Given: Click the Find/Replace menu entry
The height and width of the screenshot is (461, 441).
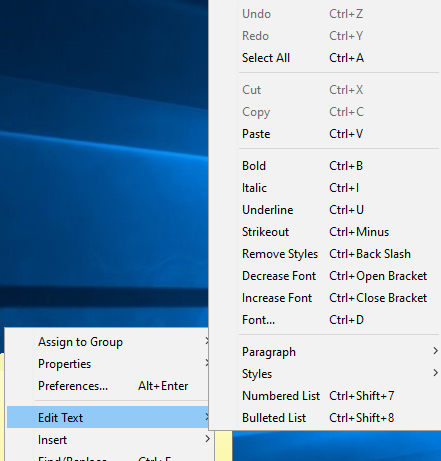Looking at the screenshot, I should pos(109,457).
